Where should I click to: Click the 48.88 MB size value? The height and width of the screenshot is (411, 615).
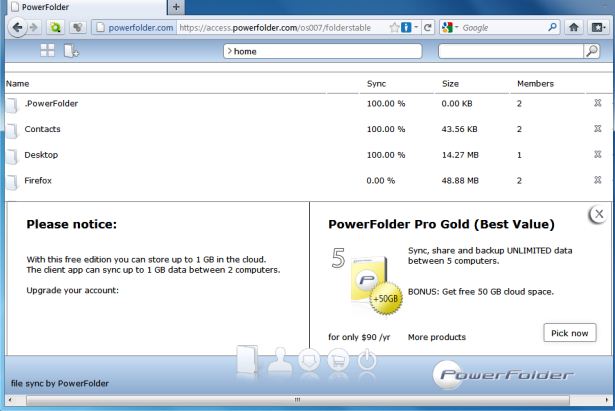tap(460, 180)
